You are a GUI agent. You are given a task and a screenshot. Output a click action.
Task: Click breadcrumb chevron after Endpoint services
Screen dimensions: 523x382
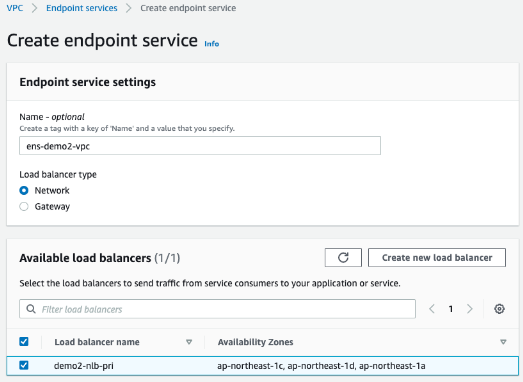click(x=128, y=8)
